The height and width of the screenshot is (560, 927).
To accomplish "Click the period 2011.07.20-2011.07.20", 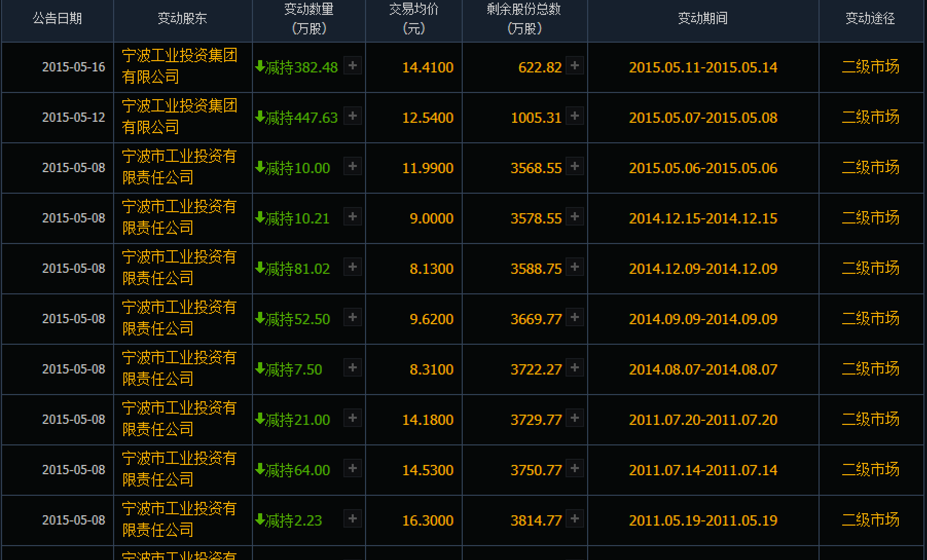I will (x=703, y=420).
